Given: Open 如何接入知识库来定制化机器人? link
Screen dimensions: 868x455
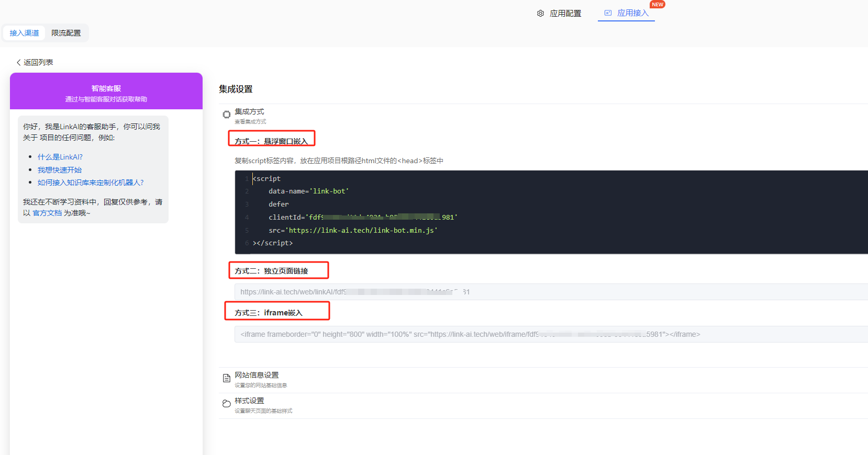Looking at the screenshot, I should pos(91,183).
